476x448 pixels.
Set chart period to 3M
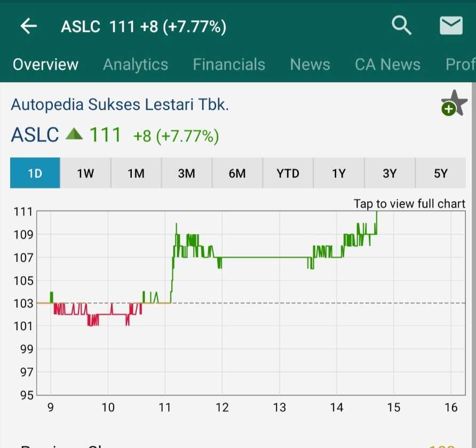187,173
